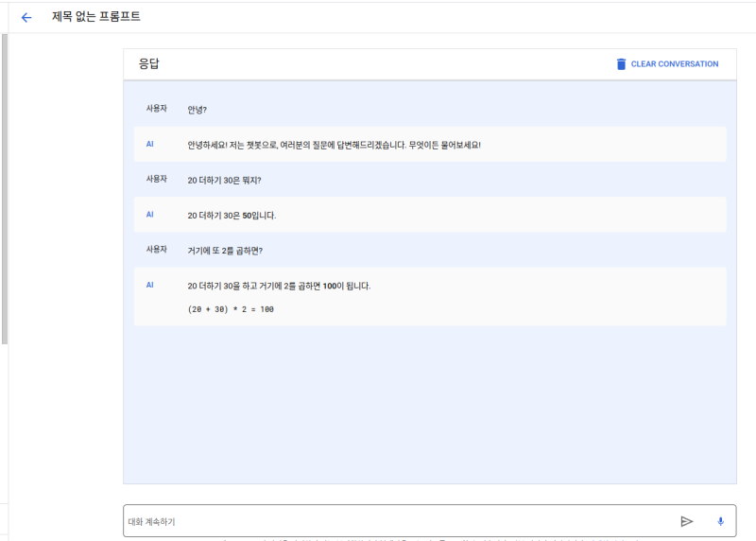Click the back arrow icon
This screenshot has width=756, height=541.
tap(26, 17)
